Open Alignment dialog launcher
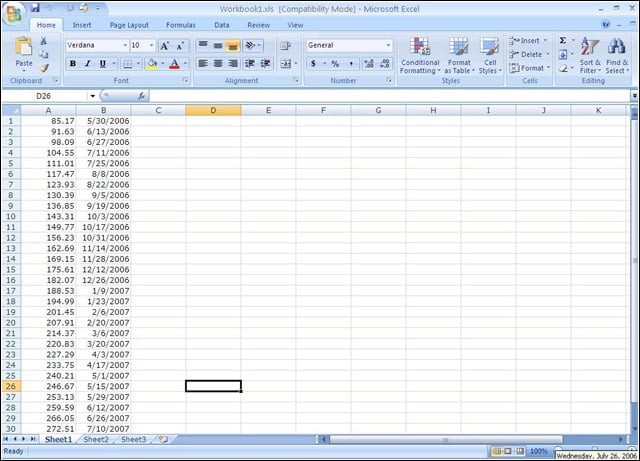Viewport: 640px width, 461px height. (296, 80)
